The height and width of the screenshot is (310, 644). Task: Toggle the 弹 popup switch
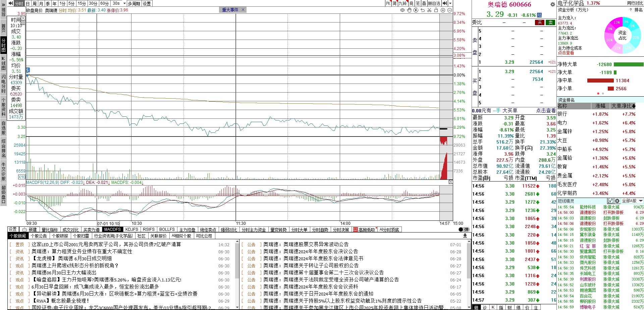(464, 229)
